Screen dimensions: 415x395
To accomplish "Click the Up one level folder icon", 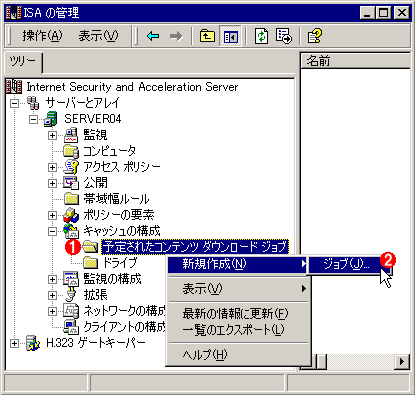I will tap(207, 36).
